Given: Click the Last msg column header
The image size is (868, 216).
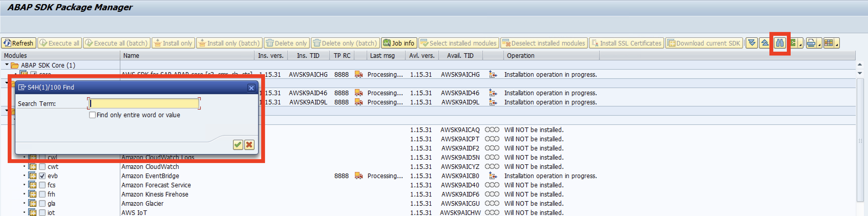Looking at the screenshot, I should click(386, 56).
